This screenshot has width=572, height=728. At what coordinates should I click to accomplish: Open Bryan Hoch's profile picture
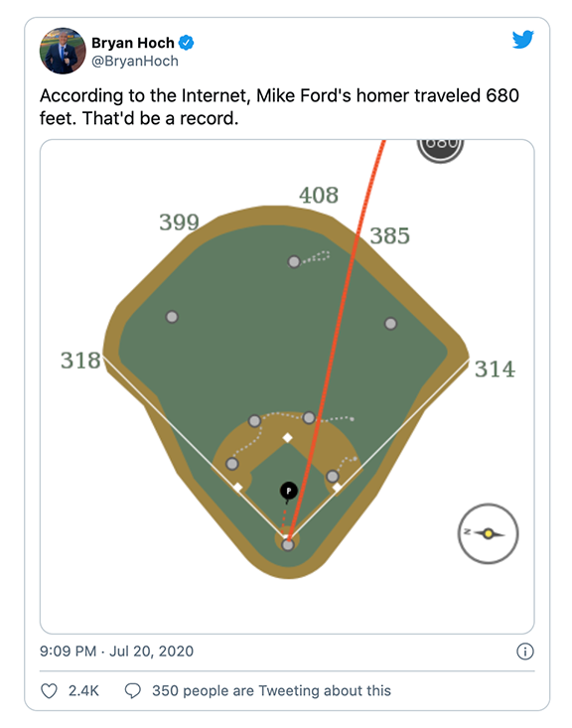click(63, 51)
